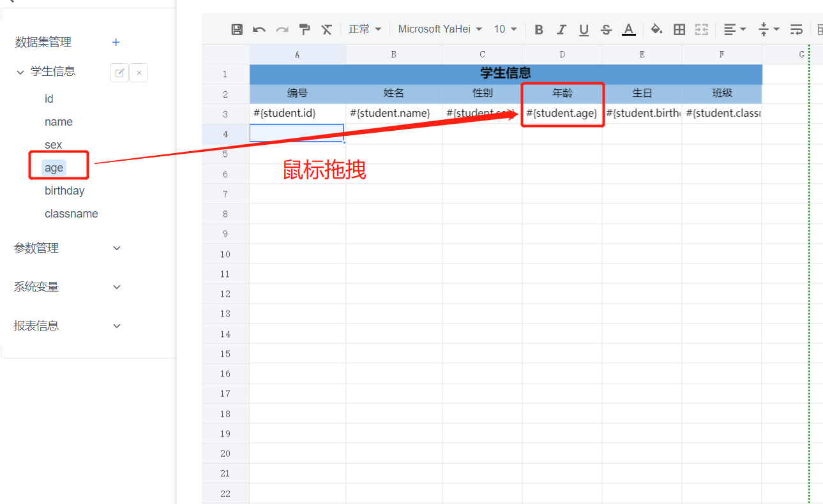Select the age field

[x=54, y=168]
